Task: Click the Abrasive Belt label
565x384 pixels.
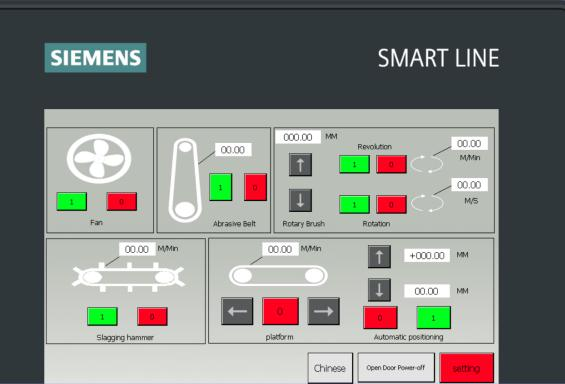Action: (x=234, y=224)
